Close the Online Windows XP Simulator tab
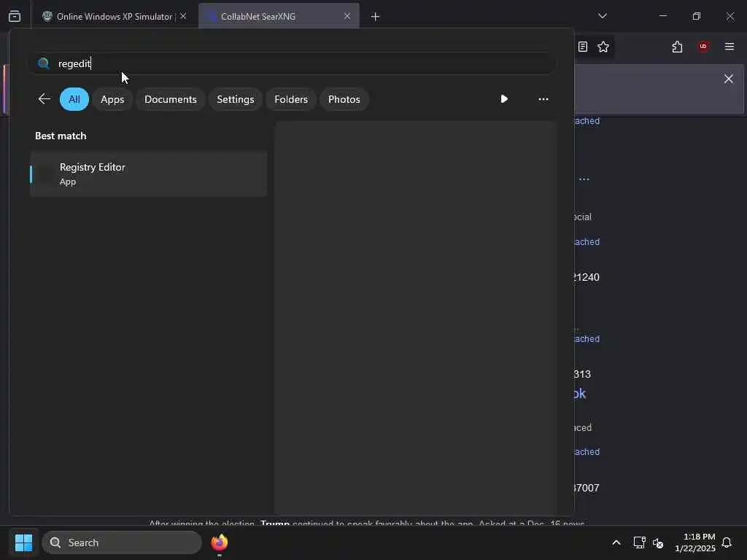 [x=183, y=16]
